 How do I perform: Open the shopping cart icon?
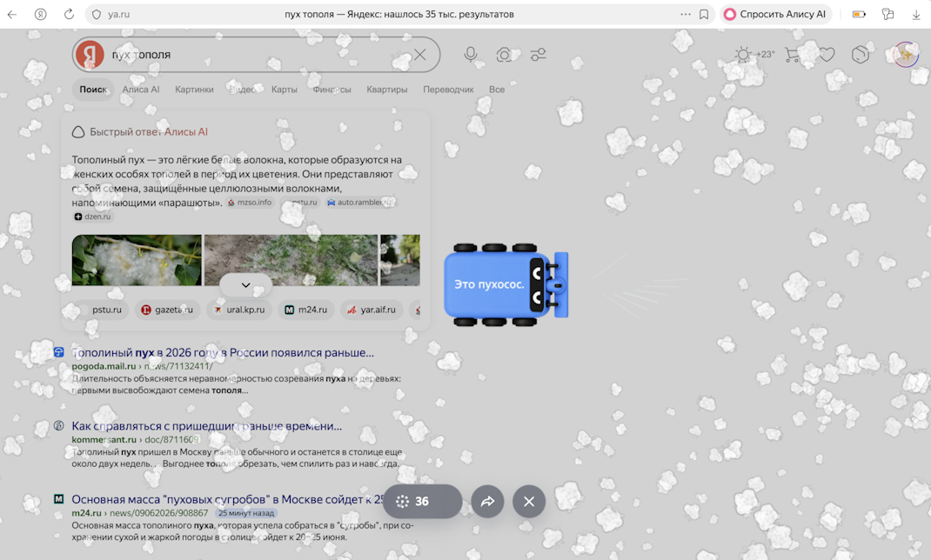click(792, 55)
